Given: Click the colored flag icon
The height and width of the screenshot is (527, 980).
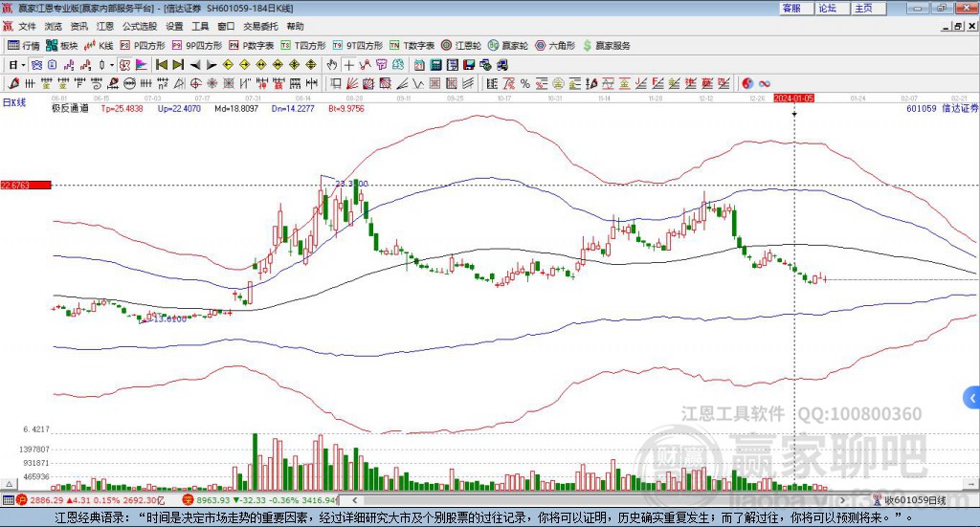Looking at the screenshot, I should pyautogui.click(x=142, y=65).
